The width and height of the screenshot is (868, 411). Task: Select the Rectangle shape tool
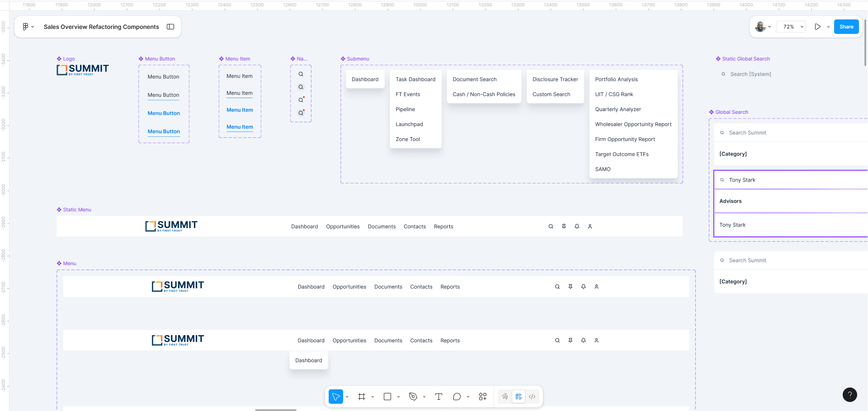pyautogui.click(x=388, y=397)
